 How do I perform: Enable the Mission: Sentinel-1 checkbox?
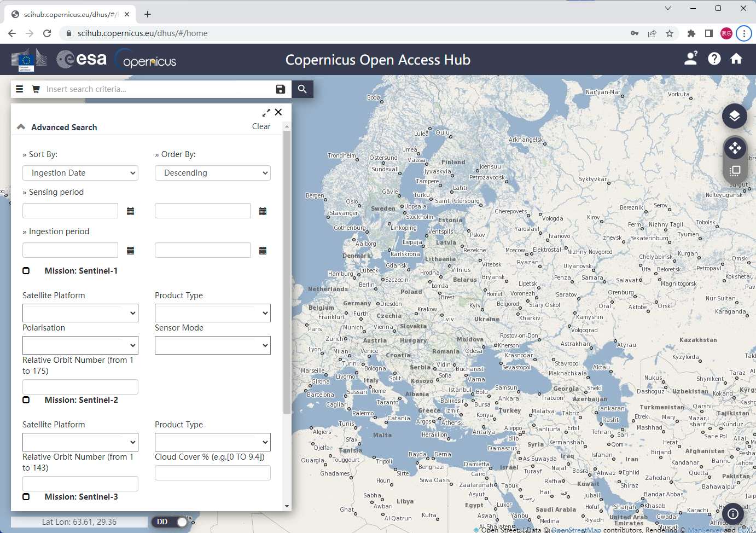coord(26,271)
